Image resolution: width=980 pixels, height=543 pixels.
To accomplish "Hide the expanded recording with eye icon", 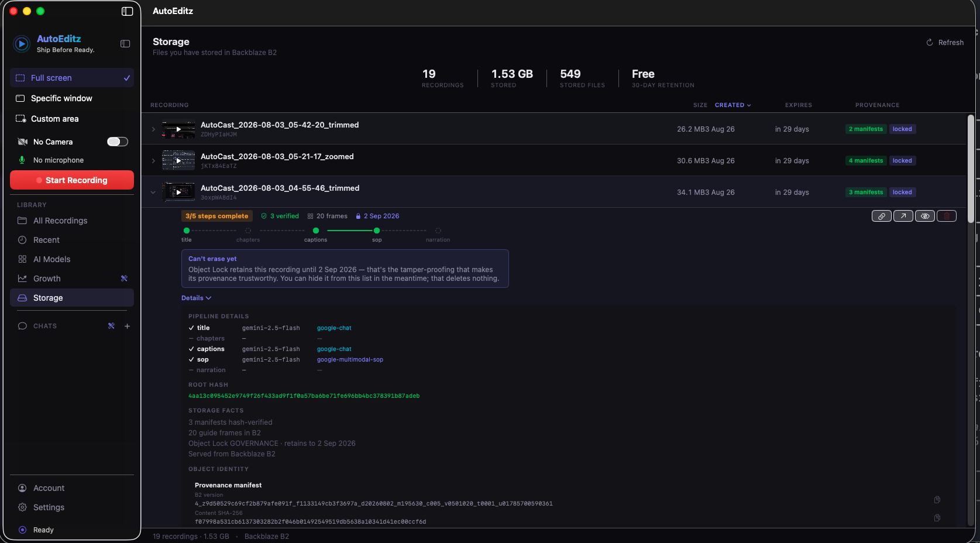I will (924, 216).
